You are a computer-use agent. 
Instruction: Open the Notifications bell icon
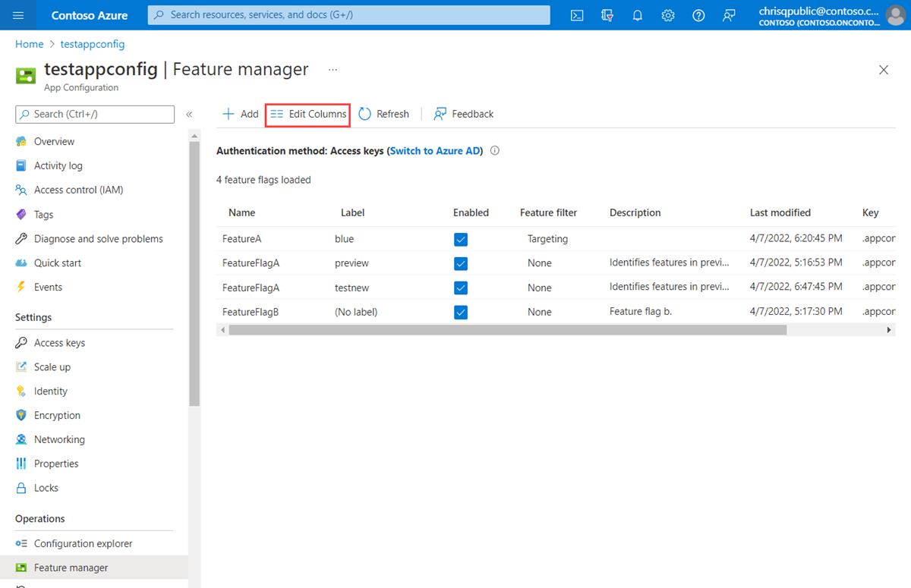click(638, 15)
